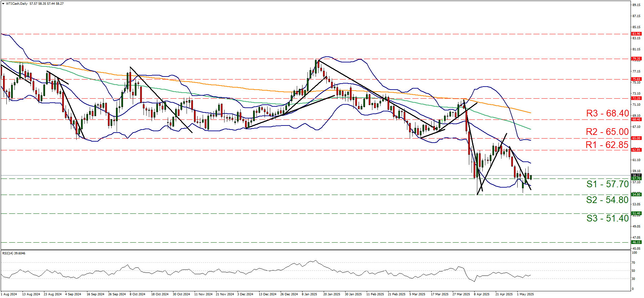
Task: Select the red 65.00 axis price tag
Action: click(636, 138)
